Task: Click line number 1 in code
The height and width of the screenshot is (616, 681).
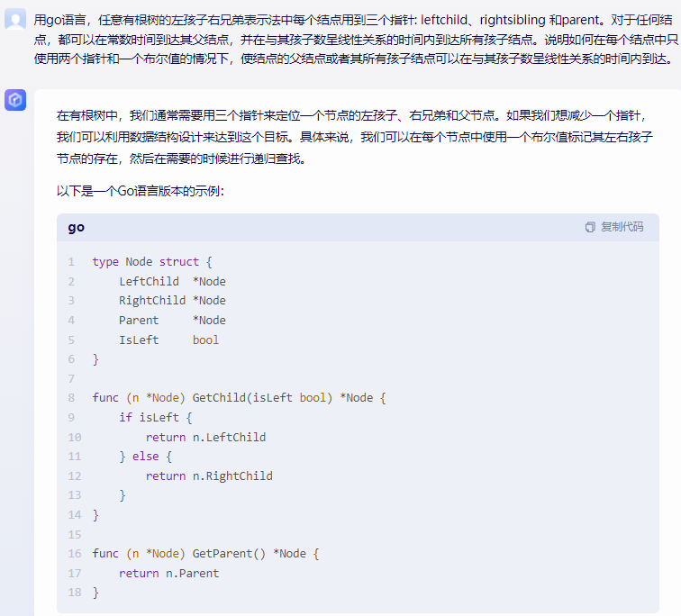Action: (x=71, y=262)
